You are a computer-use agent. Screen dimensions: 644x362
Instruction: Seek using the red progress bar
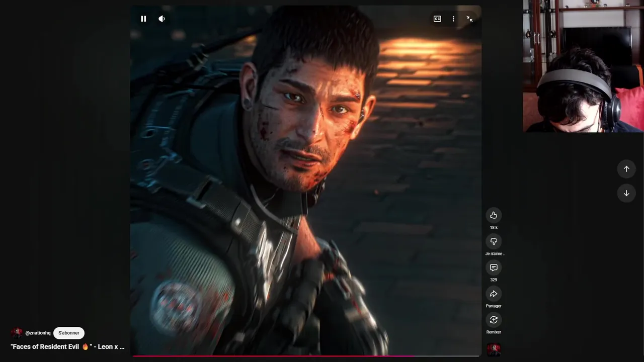pyautogui.click(x=306, y=356)
